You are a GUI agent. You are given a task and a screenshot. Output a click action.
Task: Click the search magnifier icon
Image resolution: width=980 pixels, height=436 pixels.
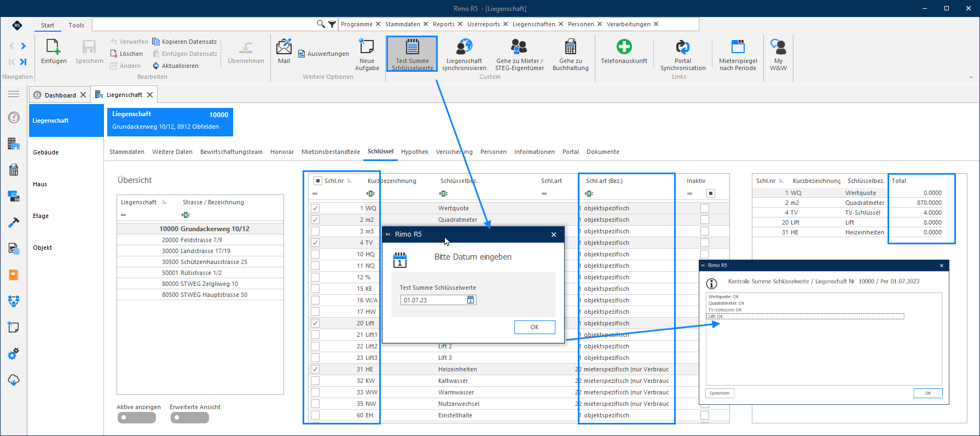pyautogui.click(x=321, y=24)
